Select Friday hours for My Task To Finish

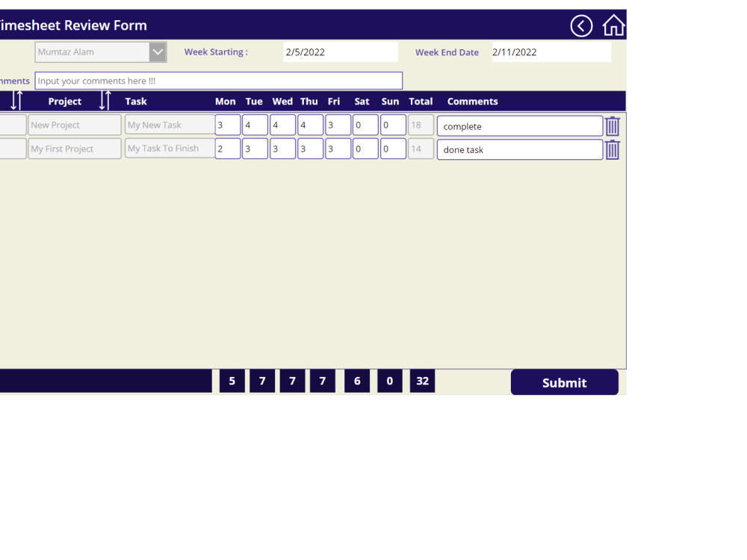338,149
